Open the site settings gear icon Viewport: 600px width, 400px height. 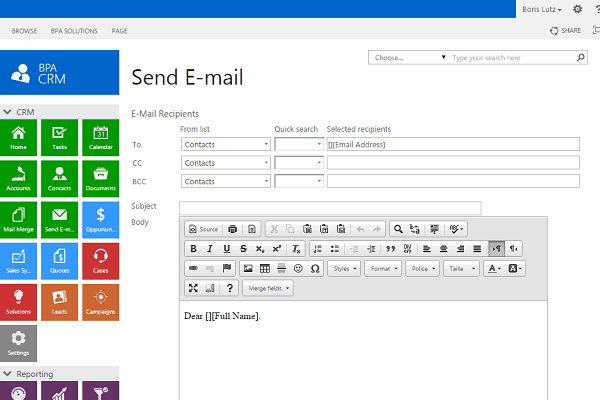(577, 9)
